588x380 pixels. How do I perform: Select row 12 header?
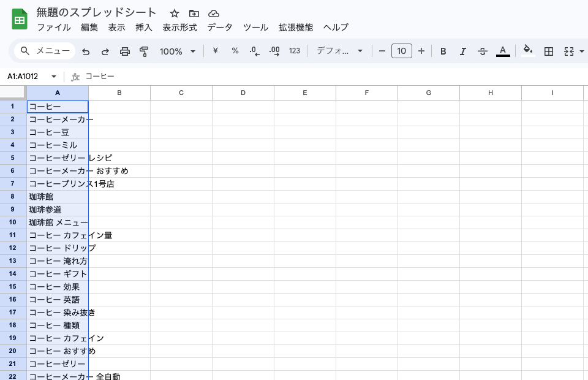[x=13, y=248]
